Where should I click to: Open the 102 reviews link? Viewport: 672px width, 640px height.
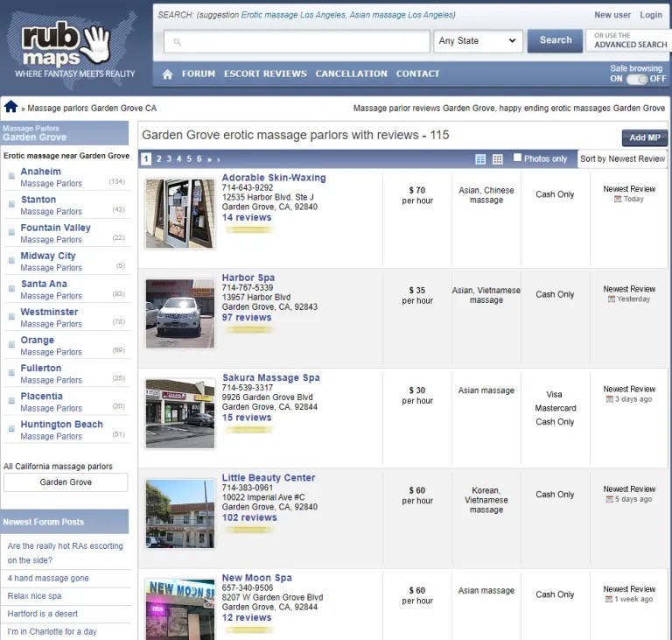pos(249,517)
